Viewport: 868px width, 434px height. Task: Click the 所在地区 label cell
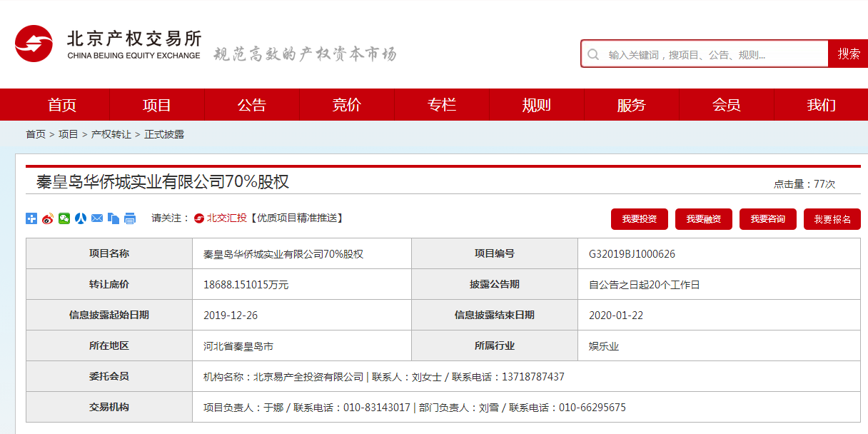pyautogui.click(x=109, y=345)
